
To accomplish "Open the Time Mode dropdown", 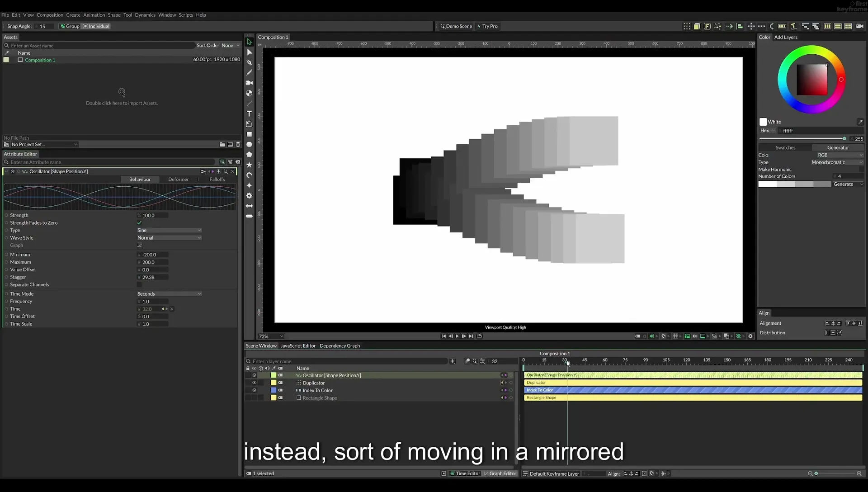I will tap(169, 294).
